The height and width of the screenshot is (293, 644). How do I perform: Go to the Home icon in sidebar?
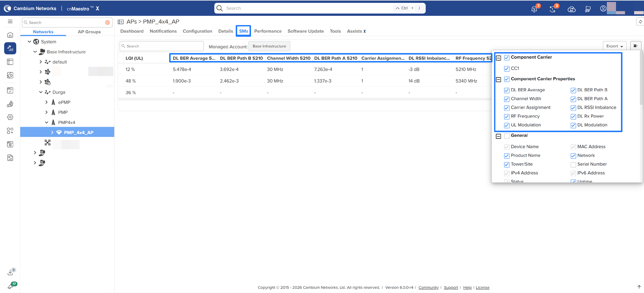10,35
